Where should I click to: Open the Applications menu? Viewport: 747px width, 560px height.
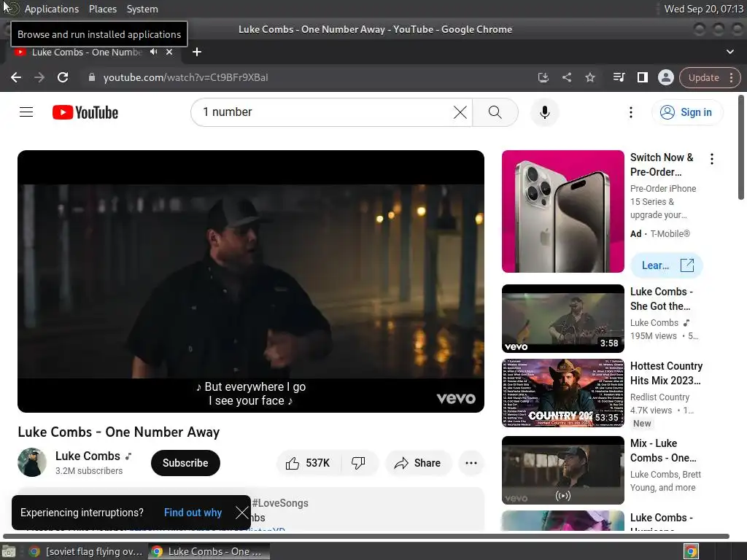point(52,9)
